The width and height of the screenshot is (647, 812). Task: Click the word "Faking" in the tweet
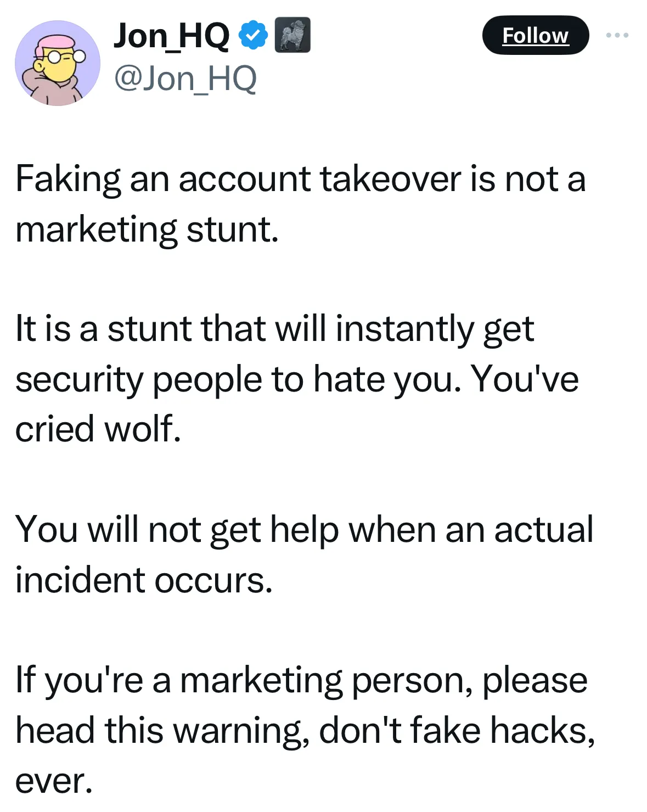click(x=68, y=179)
